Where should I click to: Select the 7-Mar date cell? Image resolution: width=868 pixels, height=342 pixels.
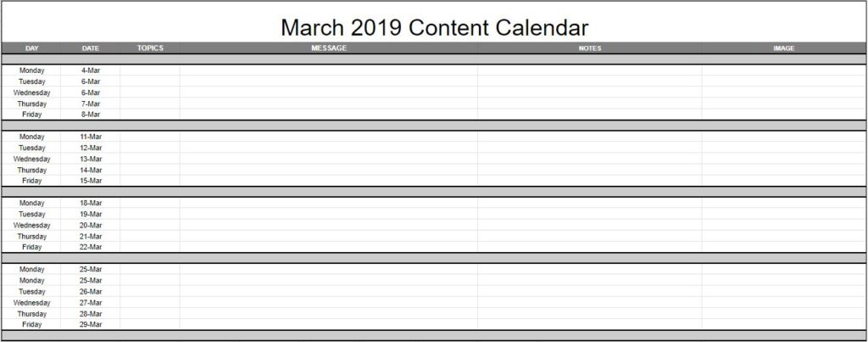click(x=91, y=104)
